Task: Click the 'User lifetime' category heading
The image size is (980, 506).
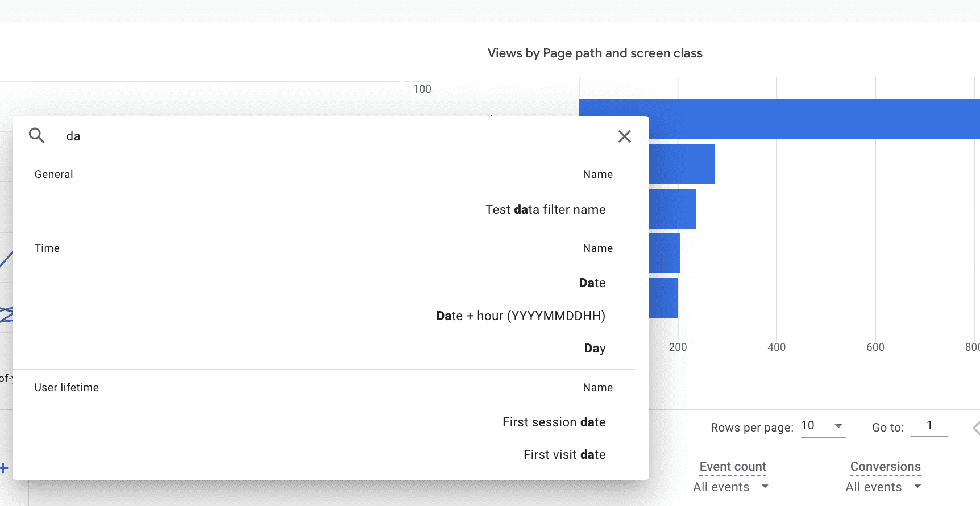Action: (67, 387)
